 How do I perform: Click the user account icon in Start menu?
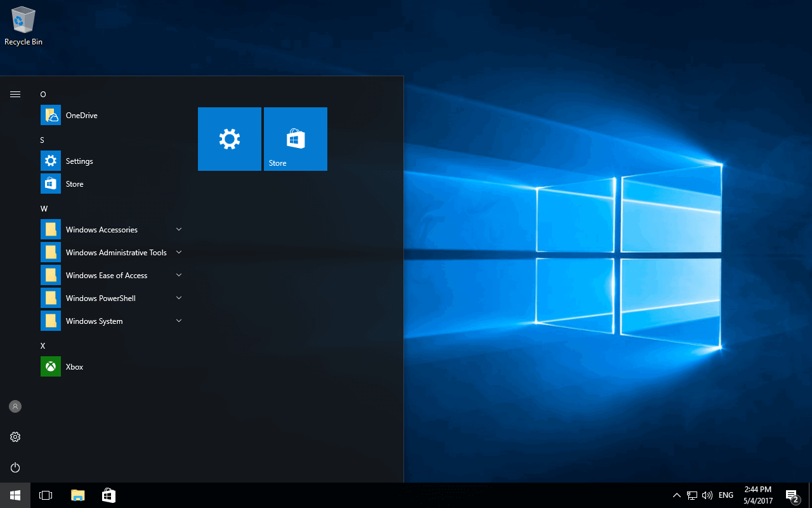[15, 406]
